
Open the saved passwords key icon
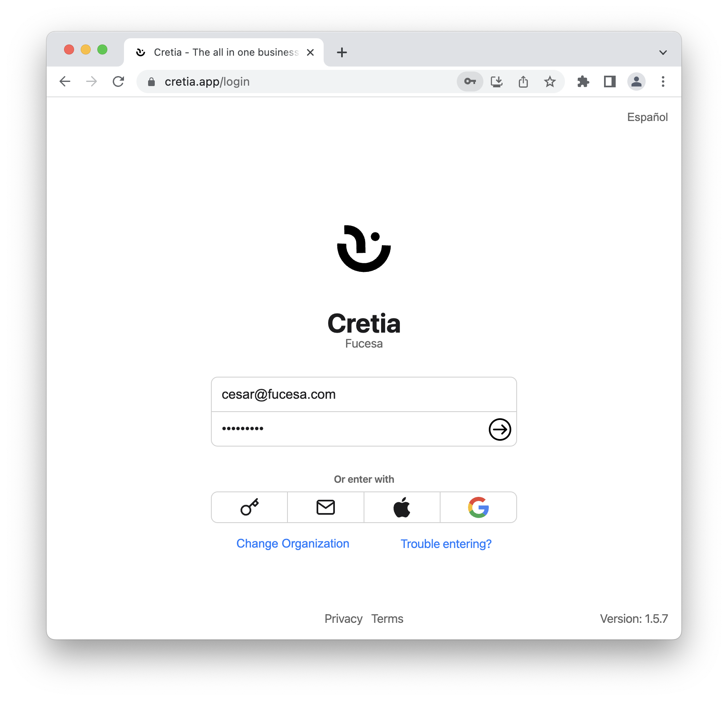tap(470, 81)
